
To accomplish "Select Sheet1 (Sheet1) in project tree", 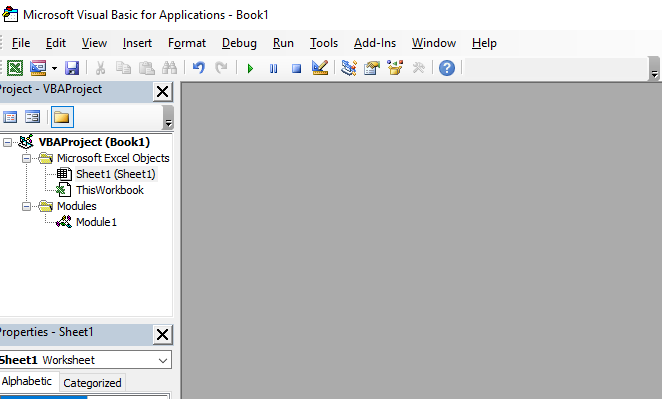I will 116,174.
